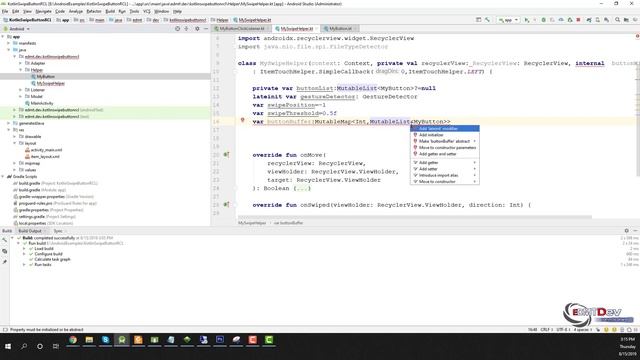Click the red intention bulb at line 16
The height and width of the screenshot is (360, 640).
tap(242, 120)
